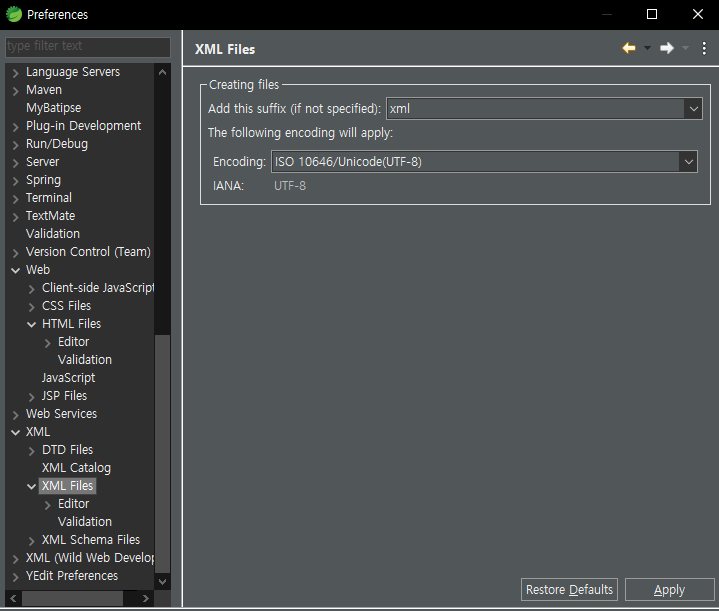The image size is (719, 611).
Task: Select the Language Servers label
Action: click(73, 72)
